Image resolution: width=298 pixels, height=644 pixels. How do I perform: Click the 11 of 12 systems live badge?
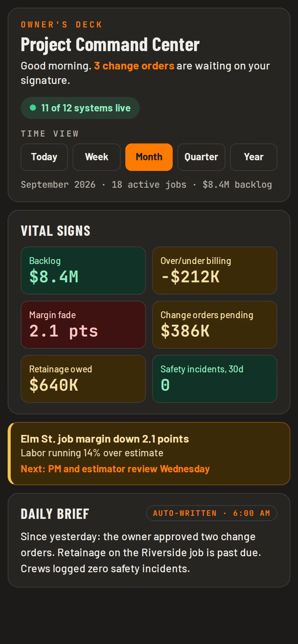pyautogui.click(x=80, y=108)
